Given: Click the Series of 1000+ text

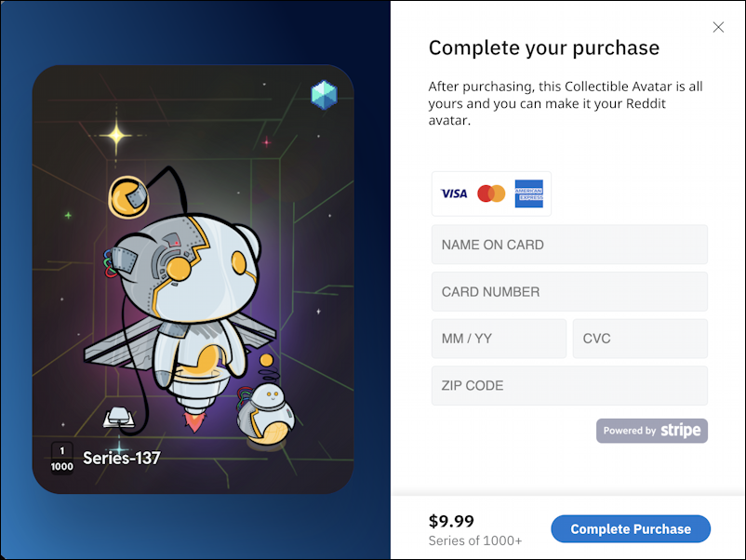Looking at the screenshot, I should tap(474, 541).
